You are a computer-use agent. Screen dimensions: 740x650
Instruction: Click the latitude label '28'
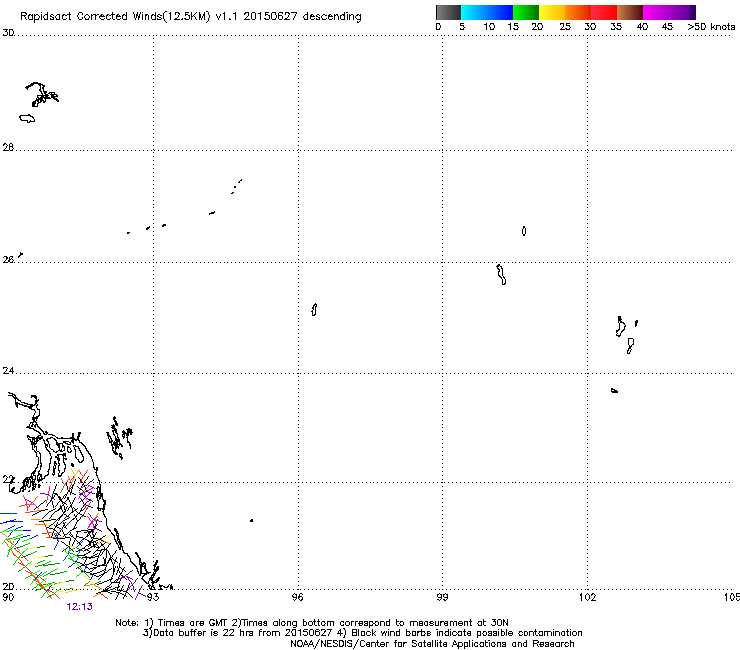click(8, 147)
